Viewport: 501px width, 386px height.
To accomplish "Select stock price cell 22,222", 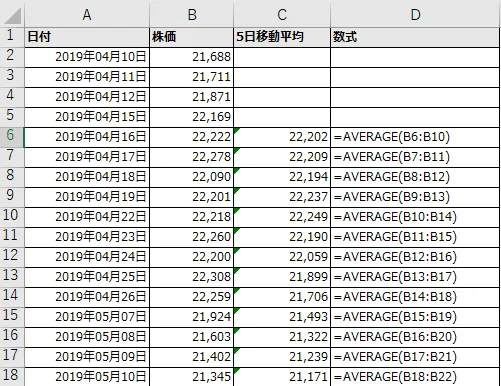I will pyautogui.click(x=192, y=137).
